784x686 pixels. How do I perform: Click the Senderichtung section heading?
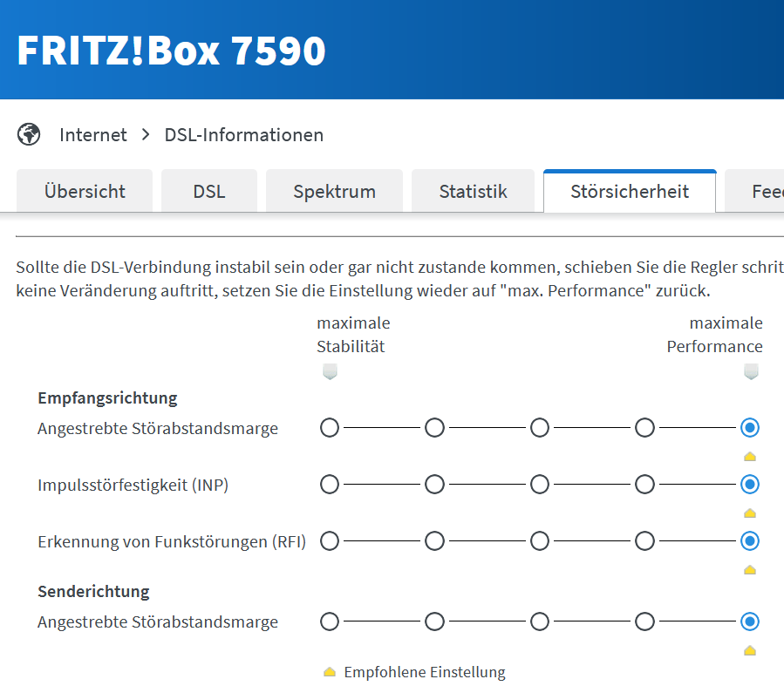point(93,592)
